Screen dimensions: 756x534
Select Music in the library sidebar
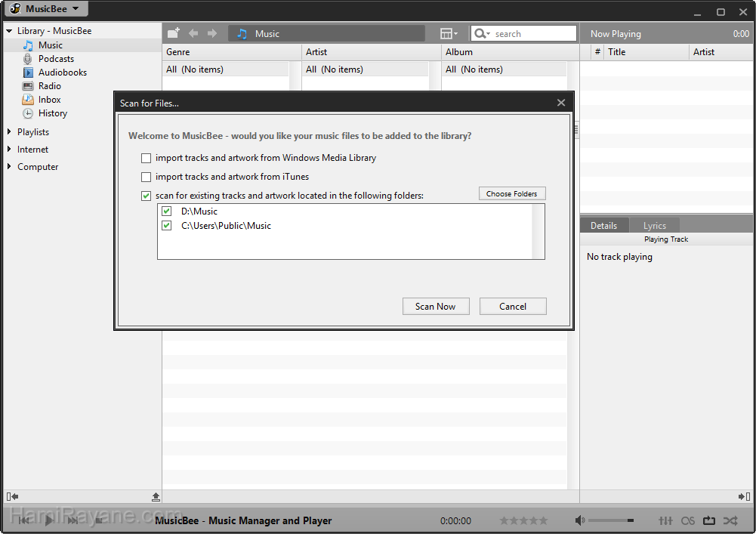[50, 45]
